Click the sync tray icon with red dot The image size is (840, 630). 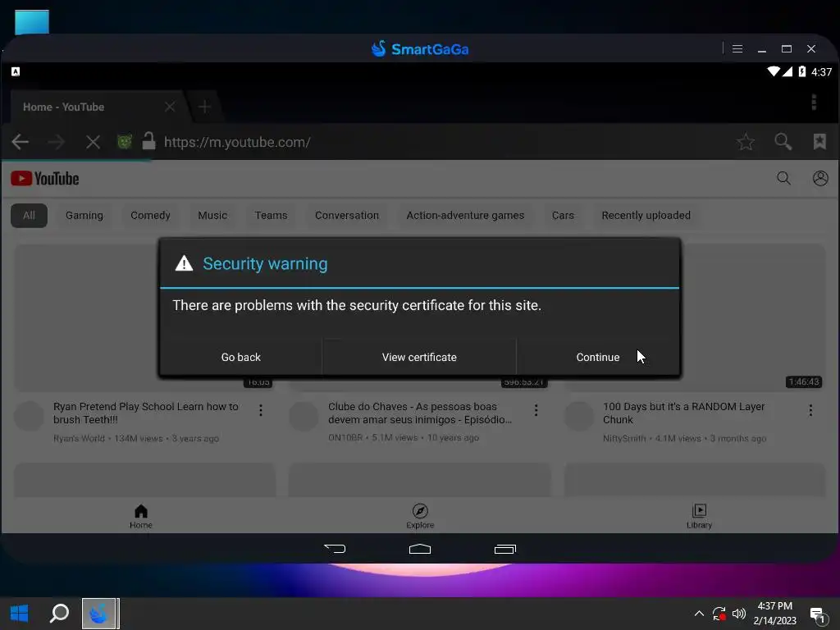(x=719, y=614)
